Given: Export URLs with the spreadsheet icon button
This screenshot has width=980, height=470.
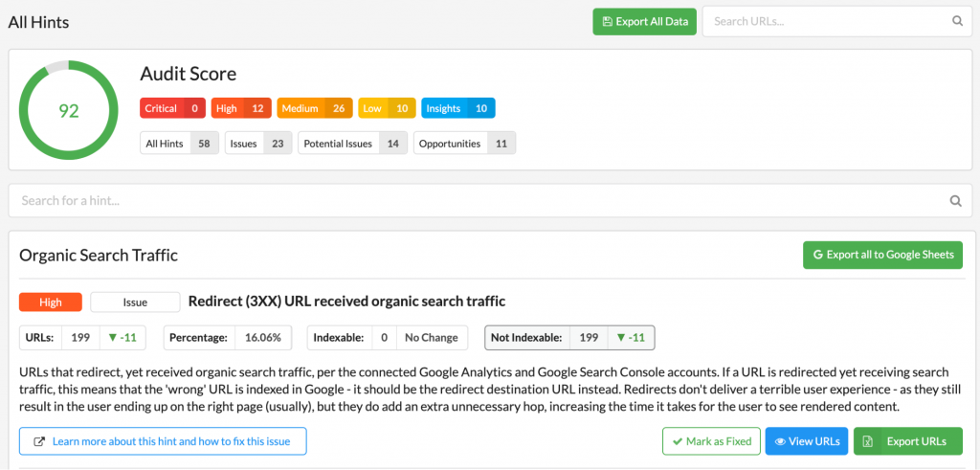Looking at the screenshot, I should [908, 441].
